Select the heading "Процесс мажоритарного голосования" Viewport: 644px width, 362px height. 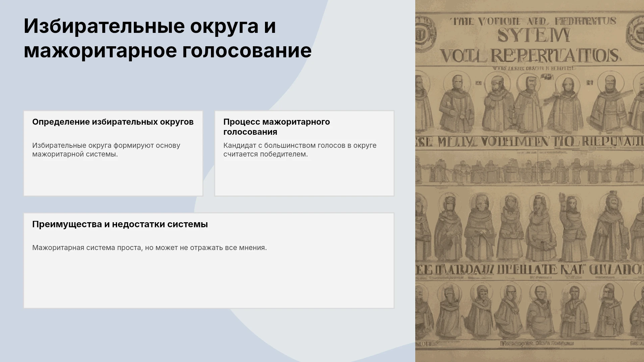(x=277, y=127)
